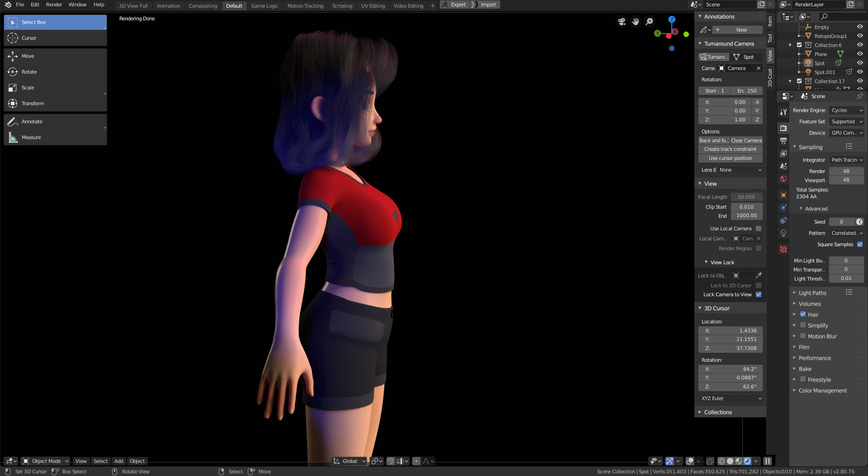Viewport: 868px width, 476px height.
Task: Choose the Scale tool
Action: pos(55,88)
